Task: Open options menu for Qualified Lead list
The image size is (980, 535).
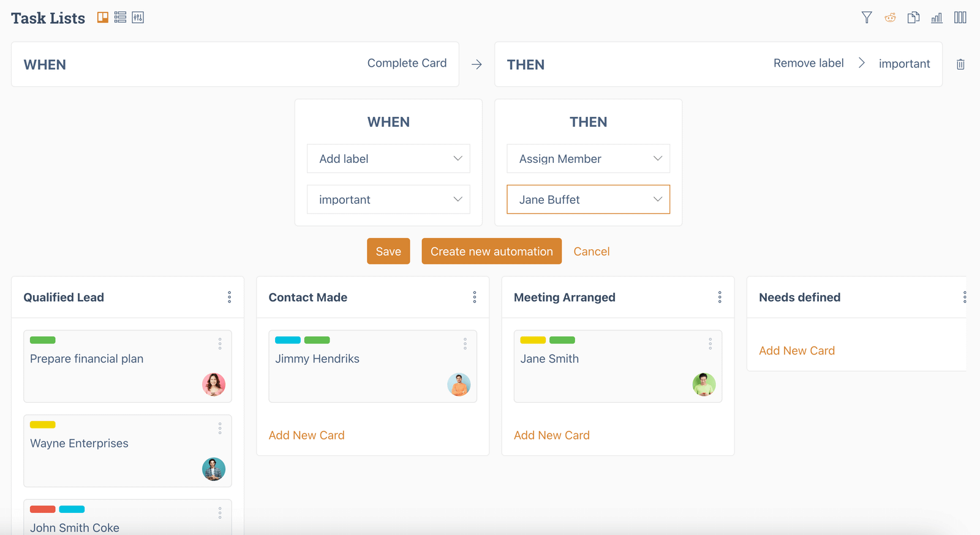Action: coord(229,297)
